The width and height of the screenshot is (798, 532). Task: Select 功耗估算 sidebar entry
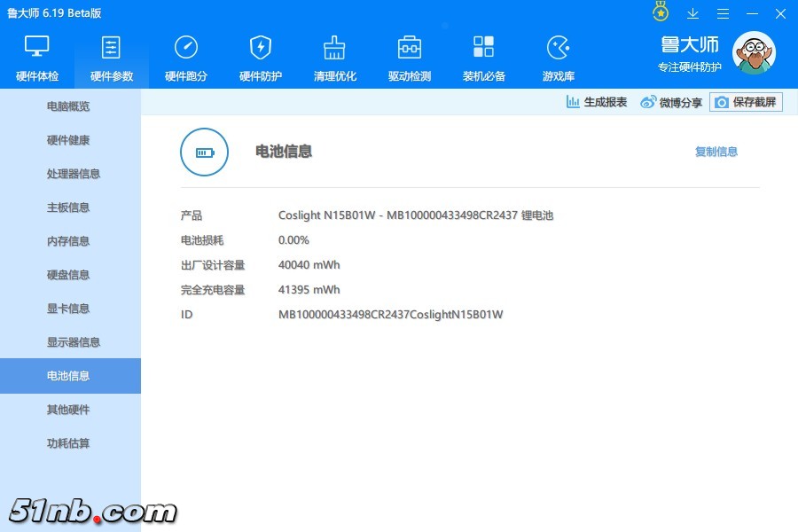[68, 443]
